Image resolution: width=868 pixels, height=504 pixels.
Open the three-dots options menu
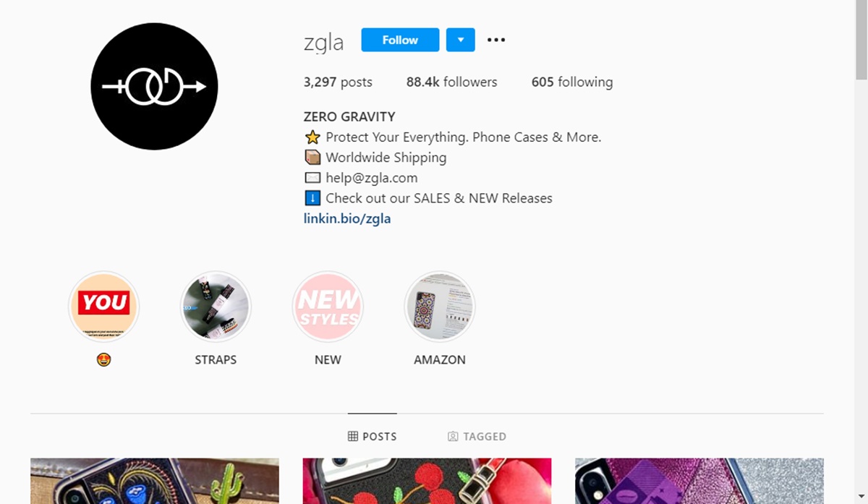click(x=496, y=40)
